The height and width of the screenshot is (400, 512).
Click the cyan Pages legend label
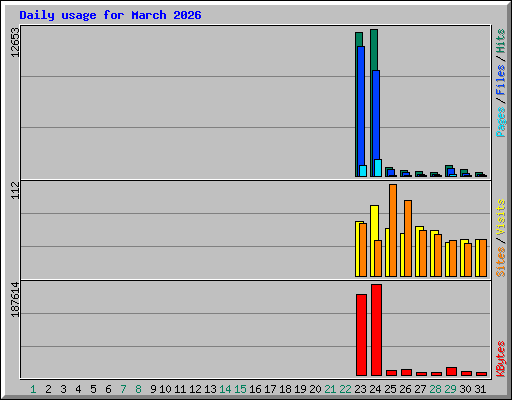[501, 122]
